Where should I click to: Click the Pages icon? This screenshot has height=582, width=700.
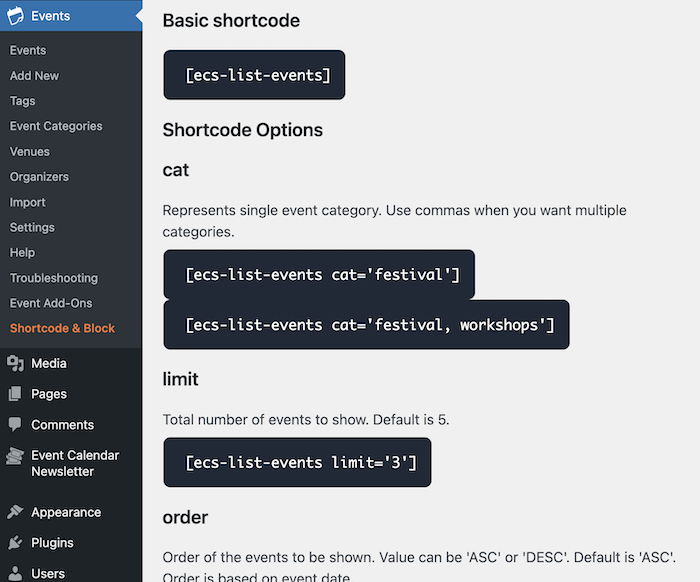(15, 394)
